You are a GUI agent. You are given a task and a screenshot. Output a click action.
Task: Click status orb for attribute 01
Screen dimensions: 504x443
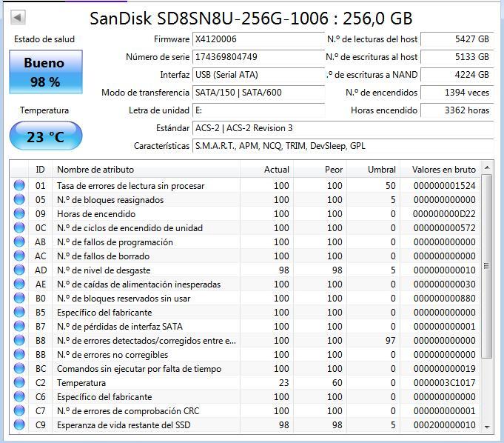pyautogui.click(x=19, y=186)
